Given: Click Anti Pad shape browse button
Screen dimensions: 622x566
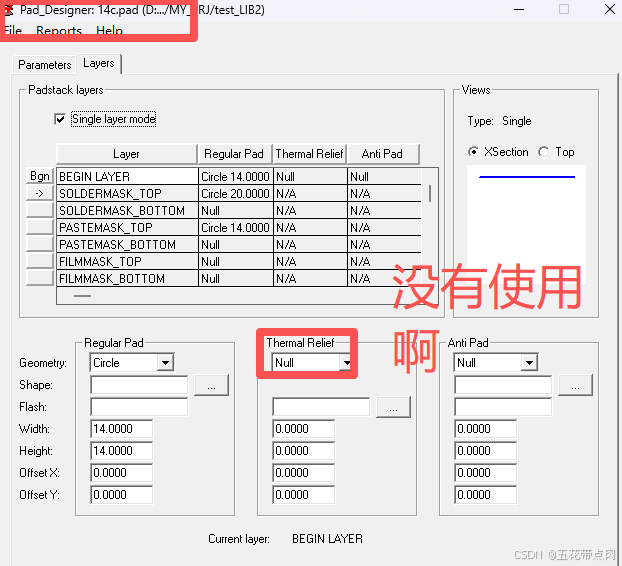Looking at the screenshot, I should (575, 385).
